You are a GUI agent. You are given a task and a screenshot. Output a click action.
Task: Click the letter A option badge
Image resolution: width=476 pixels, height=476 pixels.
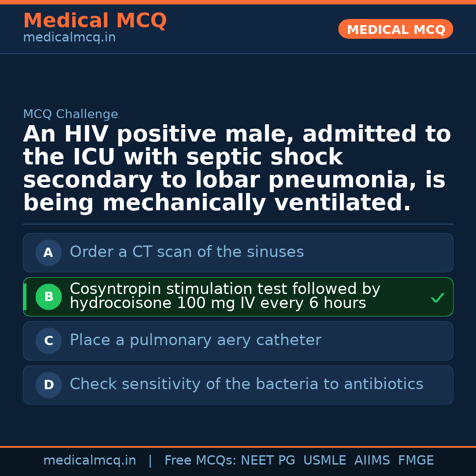click(48, 253)
